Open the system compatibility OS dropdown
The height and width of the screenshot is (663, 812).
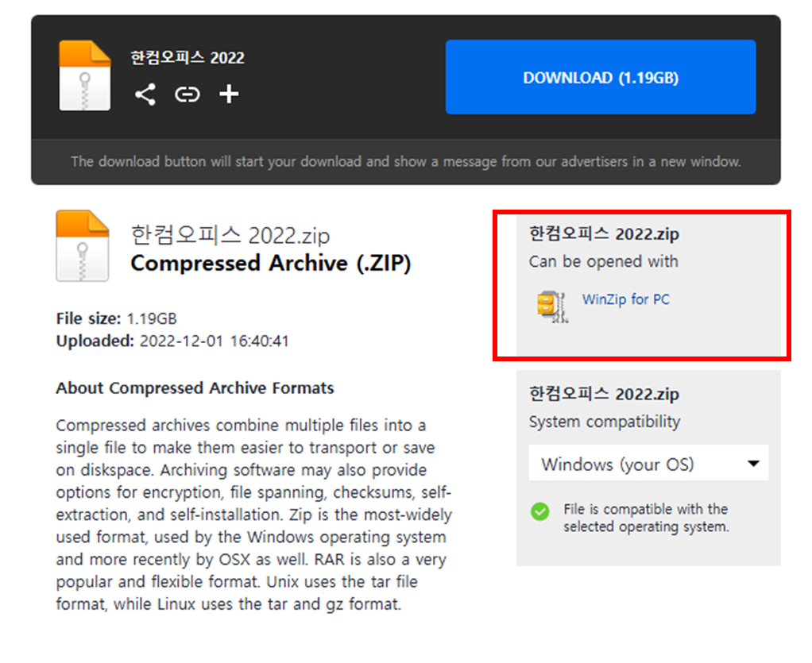pos(648,463)
